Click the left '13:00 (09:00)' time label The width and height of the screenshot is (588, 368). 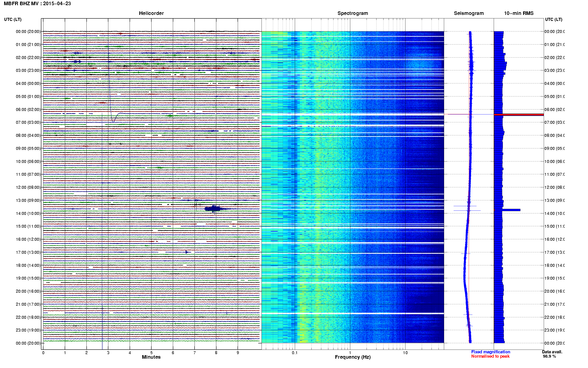[28, 200]
